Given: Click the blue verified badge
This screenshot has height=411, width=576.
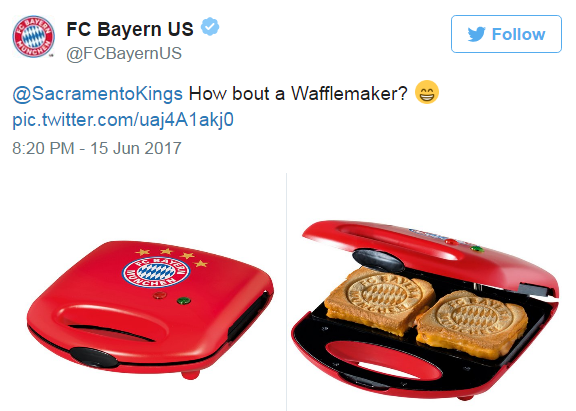Looking at the screenshot, I should (x=210, y=26).
